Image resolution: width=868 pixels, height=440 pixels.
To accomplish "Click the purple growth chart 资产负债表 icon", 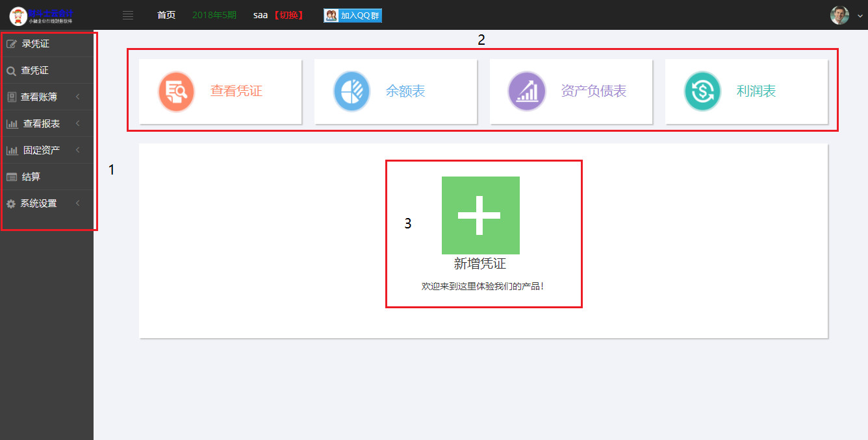I will (x=527, y=92).
